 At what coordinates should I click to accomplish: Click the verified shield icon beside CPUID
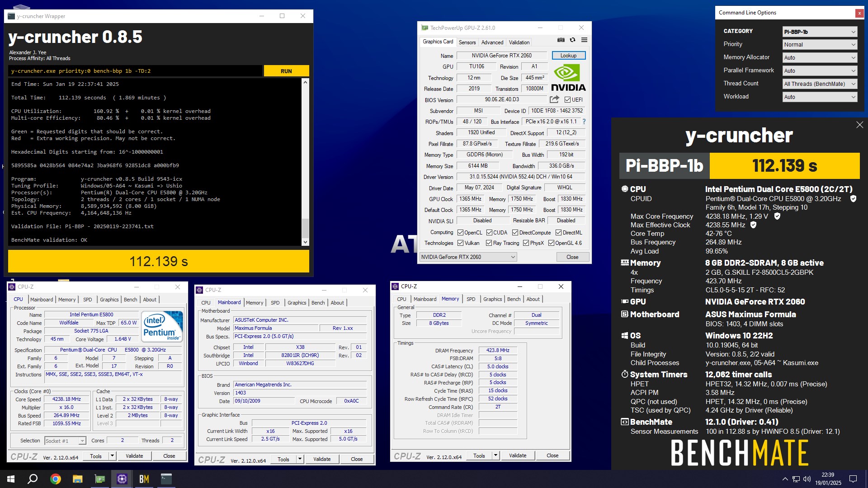click(853, 199)
